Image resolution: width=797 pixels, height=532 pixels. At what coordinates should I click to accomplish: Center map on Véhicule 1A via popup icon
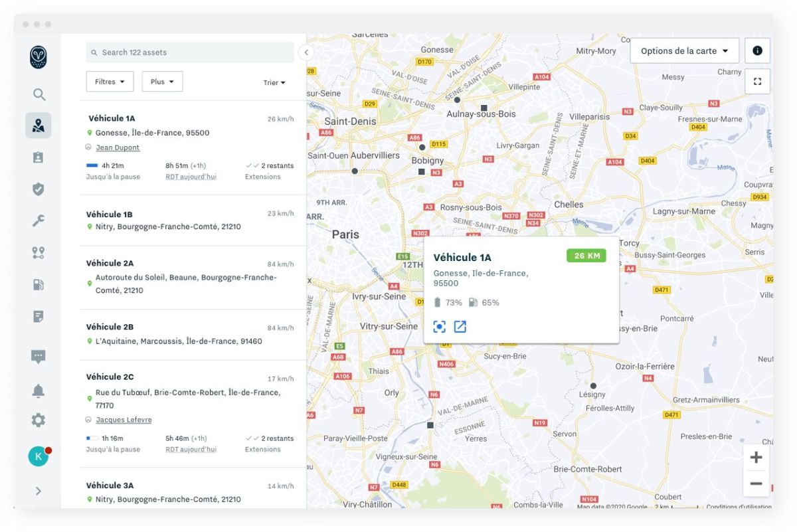pos(439,326)
